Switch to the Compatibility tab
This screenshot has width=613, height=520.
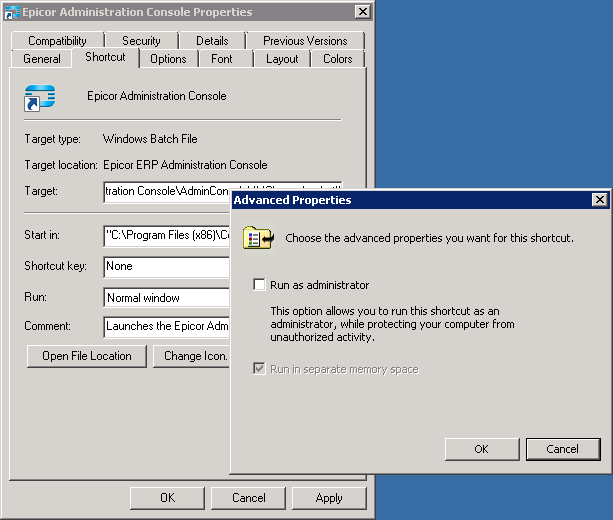(57, 41)
